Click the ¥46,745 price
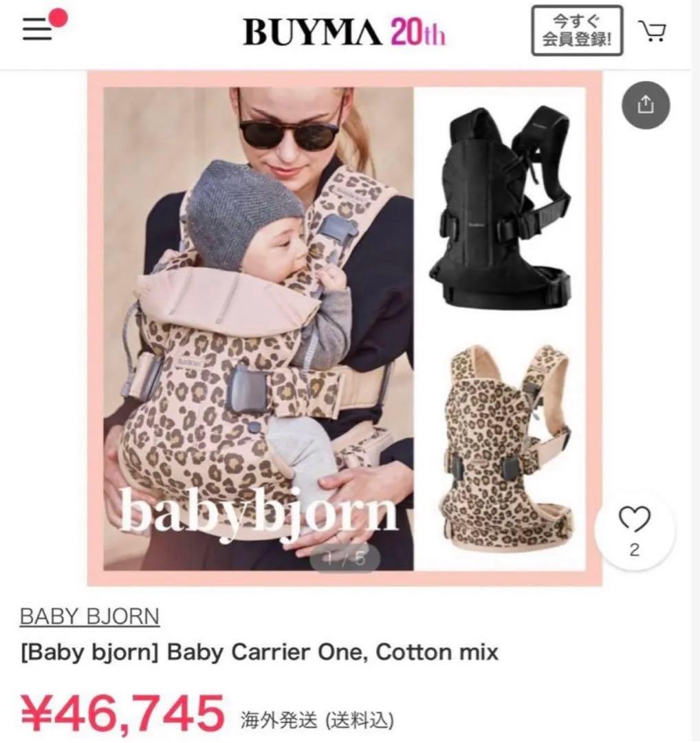Viewport: 700px width, 743px height. coord(122,712)
